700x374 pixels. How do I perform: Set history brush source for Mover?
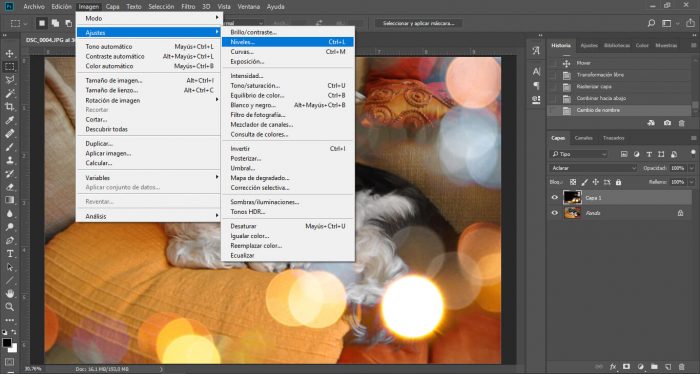pyautogui.click(x=554, y=63)
